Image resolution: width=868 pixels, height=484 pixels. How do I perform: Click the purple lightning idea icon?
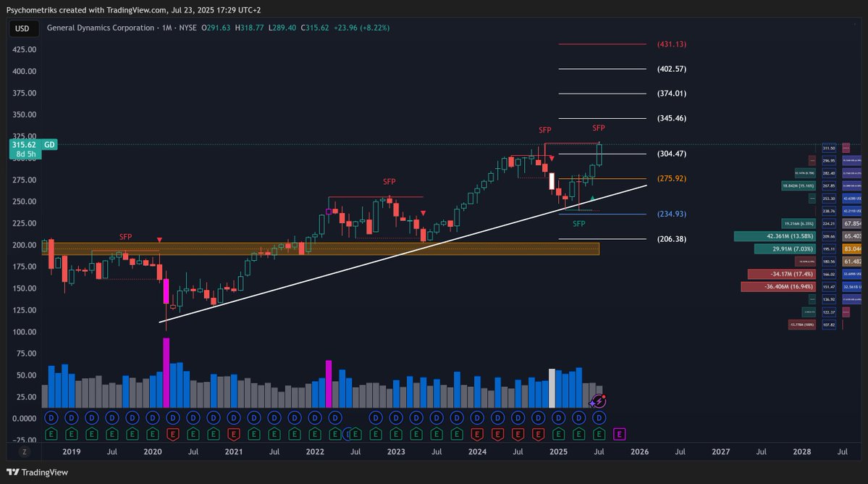pos(599,401)
